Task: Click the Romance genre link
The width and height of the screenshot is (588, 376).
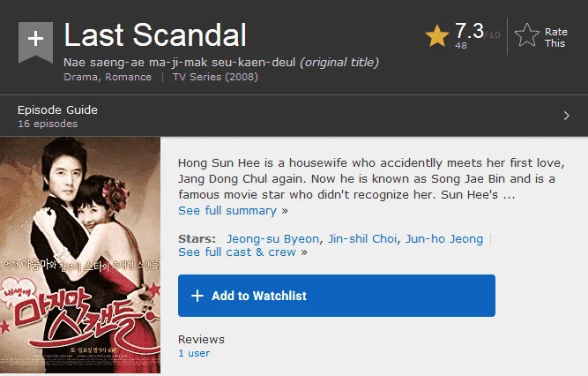Action: [x=128, y=77]
